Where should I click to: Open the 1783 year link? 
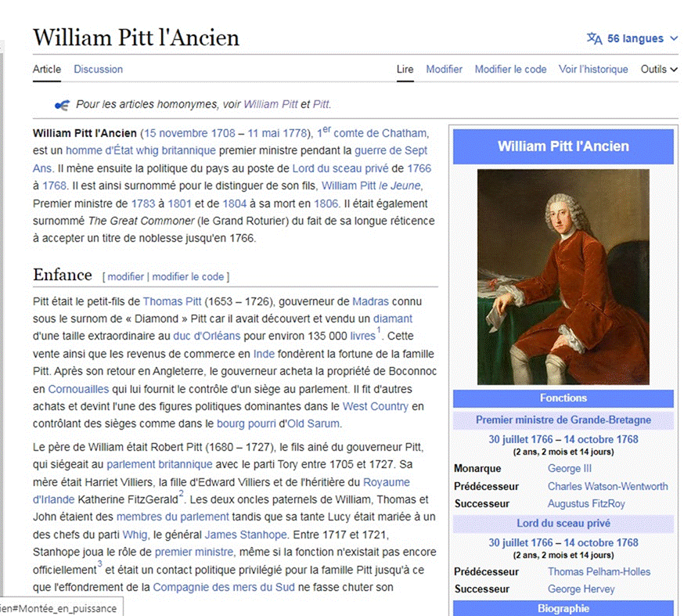pos(143,204)
